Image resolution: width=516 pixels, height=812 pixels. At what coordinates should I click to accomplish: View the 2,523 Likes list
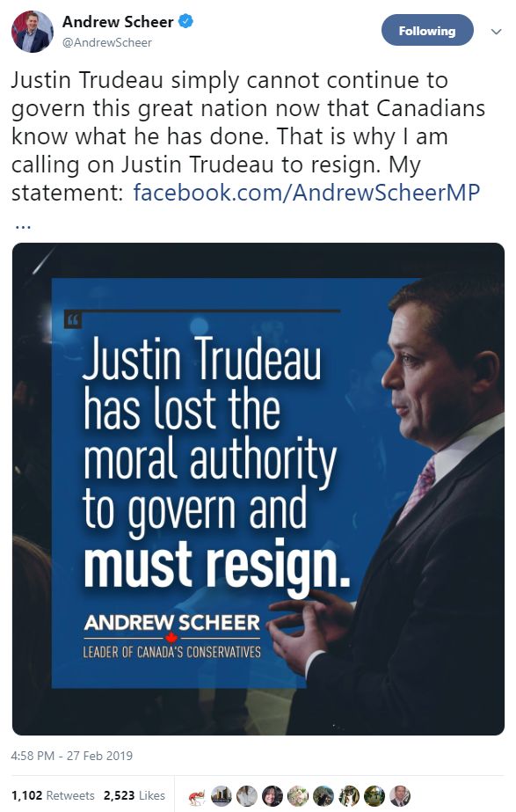click(134, 795)
